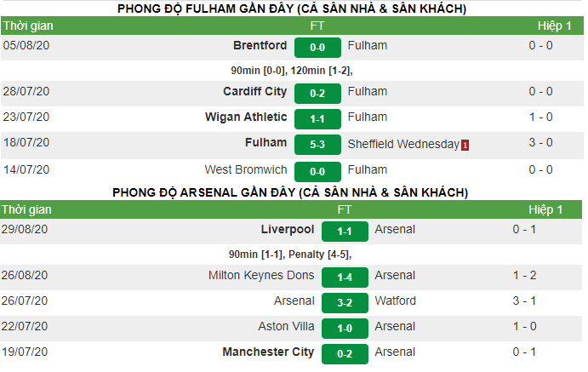
Task: Select the Watford team name
Action: pos(396,300)
